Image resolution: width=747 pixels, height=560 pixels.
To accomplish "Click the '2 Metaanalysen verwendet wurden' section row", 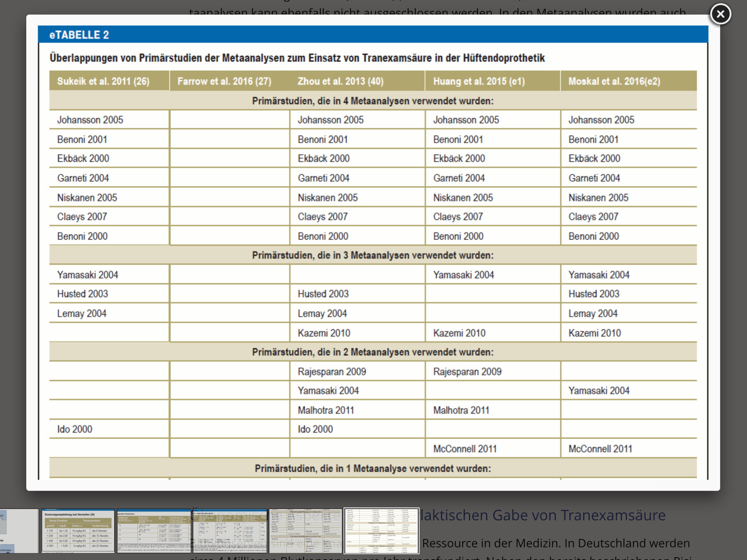I will pyautogui.click(x=373, y=352).
